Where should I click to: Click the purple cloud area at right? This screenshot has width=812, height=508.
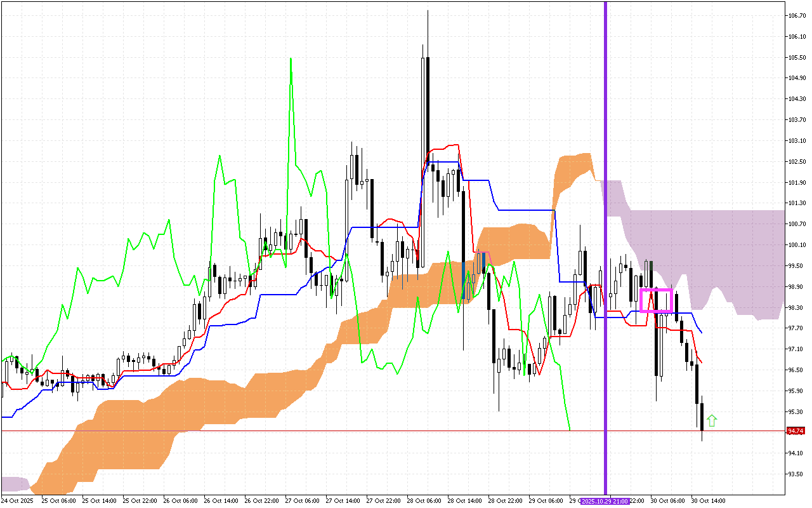point(730,254)
